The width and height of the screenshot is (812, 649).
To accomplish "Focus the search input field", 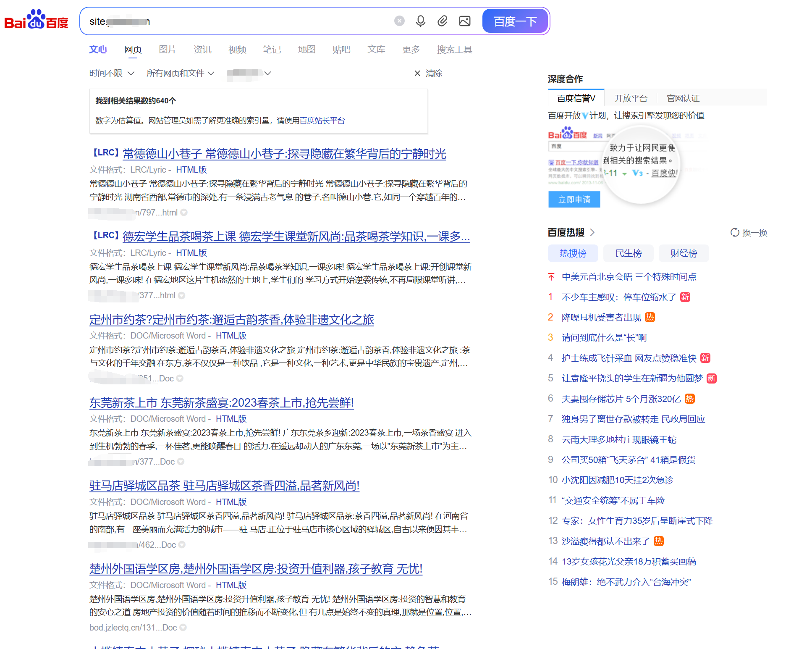I will [x=239, y=21].
